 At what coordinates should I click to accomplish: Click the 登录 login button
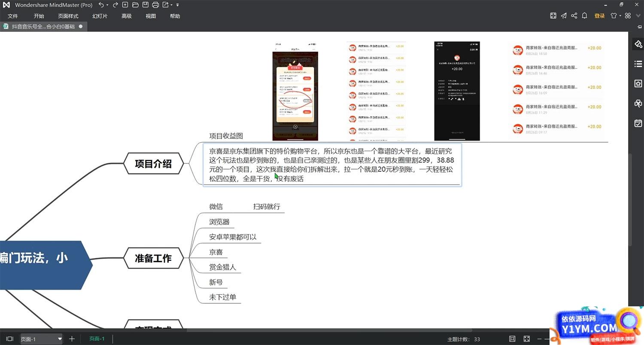click(x=599, y=16)
